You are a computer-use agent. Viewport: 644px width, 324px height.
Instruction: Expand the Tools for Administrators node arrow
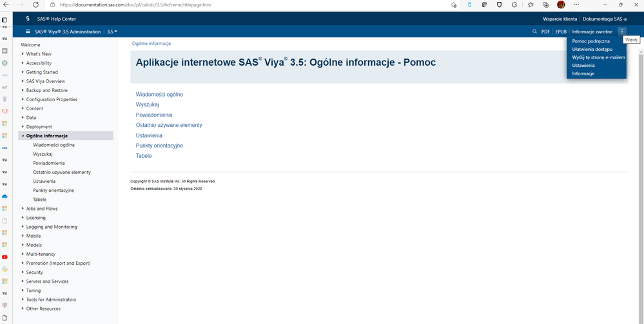click(x=23, y=300)
